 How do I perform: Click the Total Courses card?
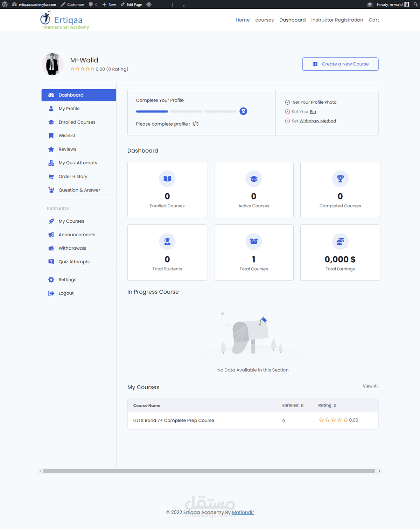pyautogui.click(x=254, y=253)
